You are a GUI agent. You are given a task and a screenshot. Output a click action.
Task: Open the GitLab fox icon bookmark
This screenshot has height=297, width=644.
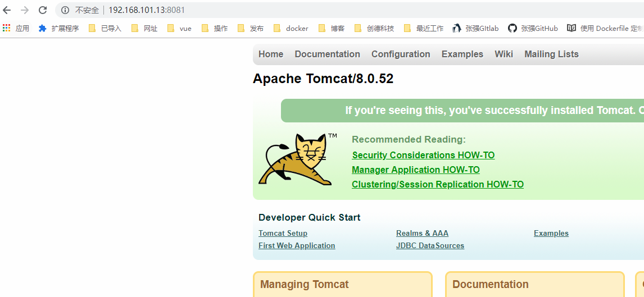tap(456, 28)
